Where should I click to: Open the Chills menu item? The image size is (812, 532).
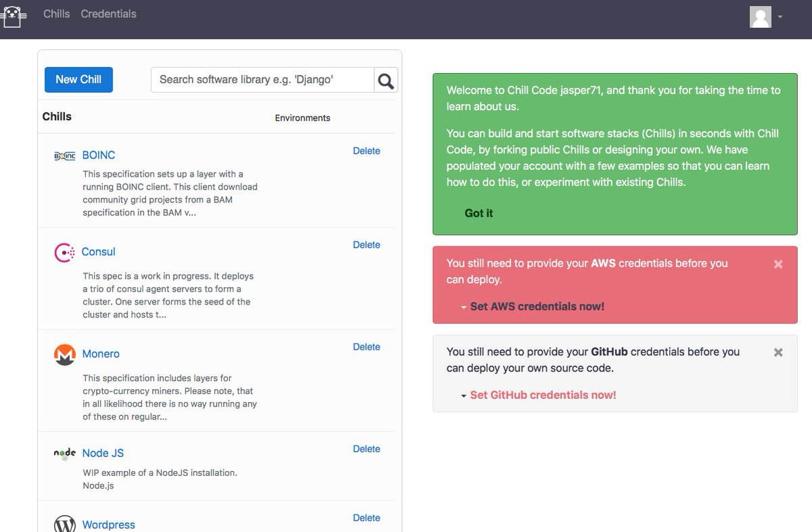coord(57,14)
